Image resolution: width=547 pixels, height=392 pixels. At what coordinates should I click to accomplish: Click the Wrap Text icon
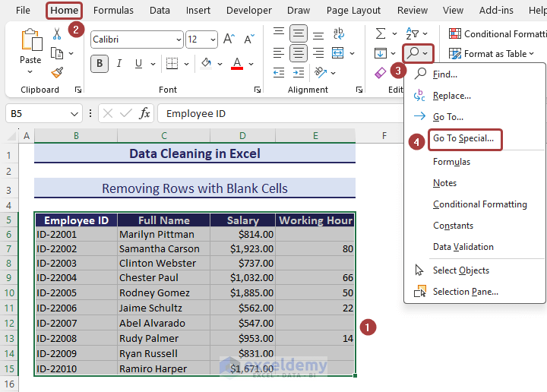338,33
